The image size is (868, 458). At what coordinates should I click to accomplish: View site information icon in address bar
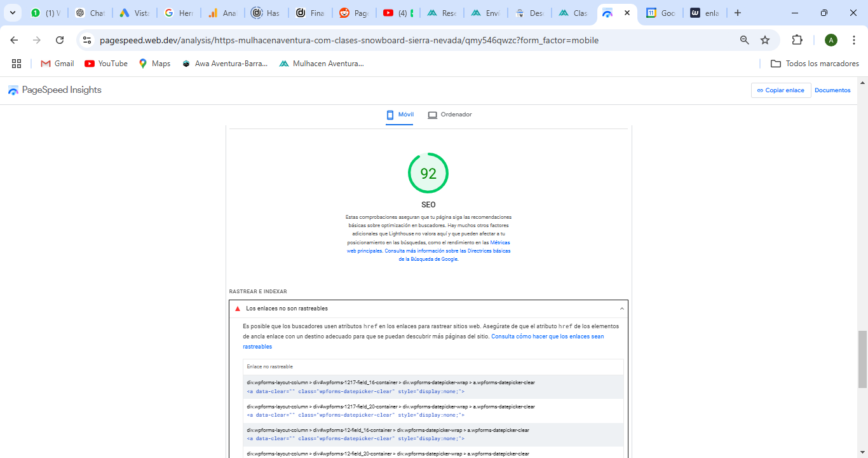[88, 40]
